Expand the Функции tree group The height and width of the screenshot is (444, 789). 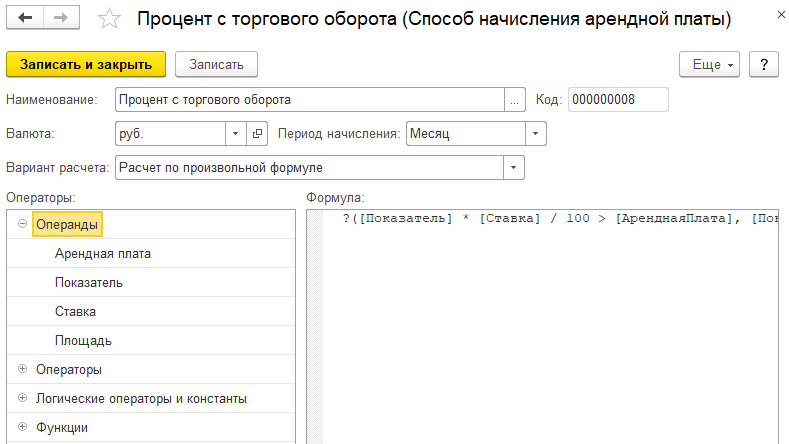22,428
